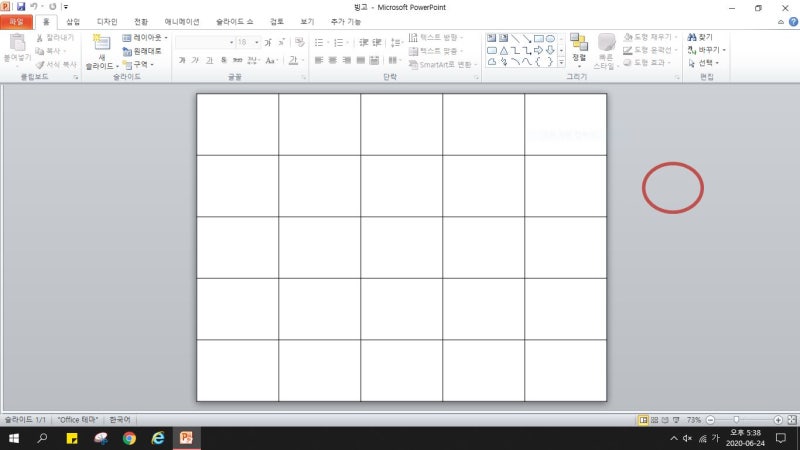Screen dimensions: 800x450
Task: Align text right
Action: [346, 60]
